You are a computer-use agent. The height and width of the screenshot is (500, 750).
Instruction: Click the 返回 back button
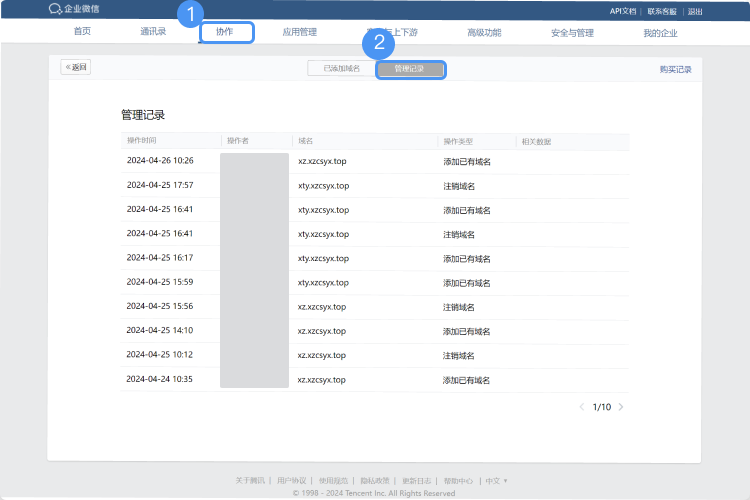click(76, 67)
